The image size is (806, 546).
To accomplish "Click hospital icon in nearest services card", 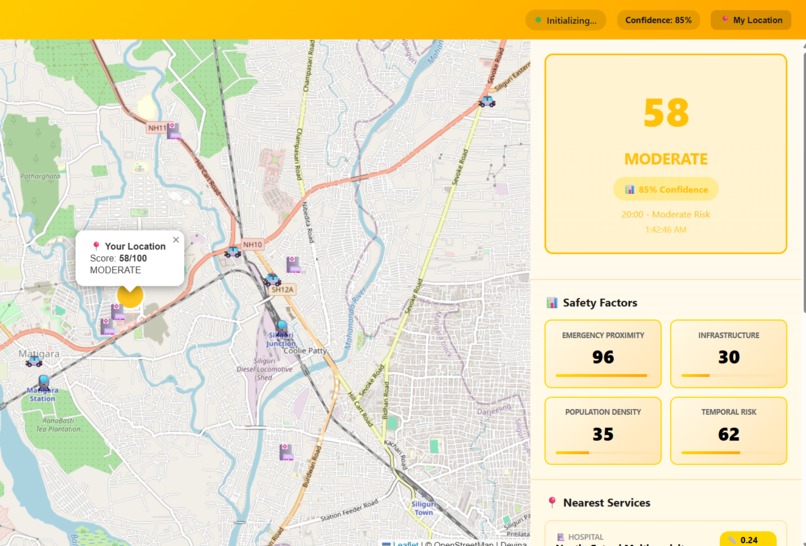I will point(560,537).
